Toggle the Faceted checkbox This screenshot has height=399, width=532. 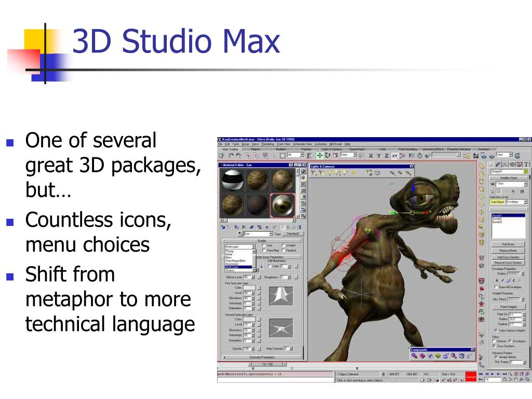[283, 250]
